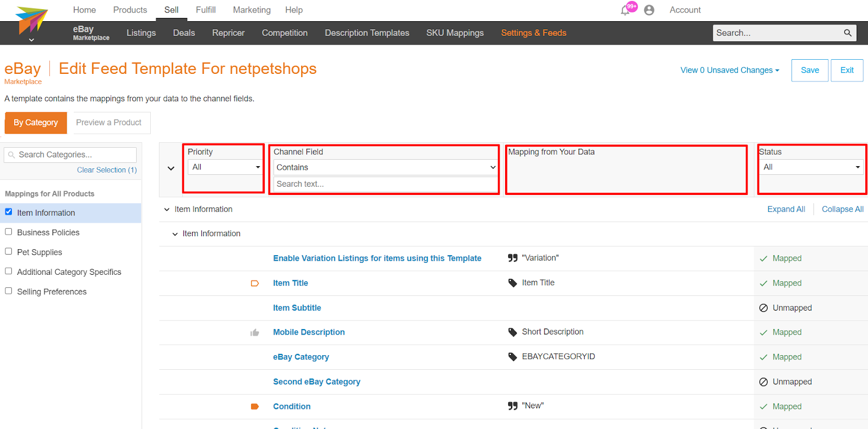
Task: Click the tag icon next to Item Title mapping
Action: click(513, 283)
